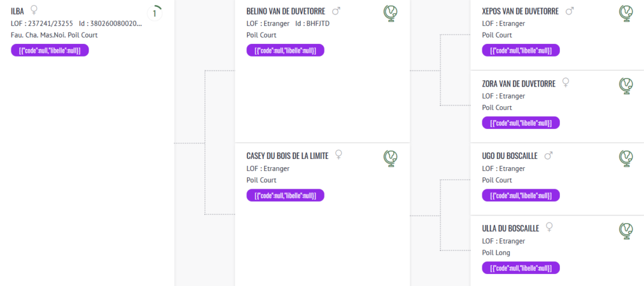Click the stethoscope icon beside ZORA VAN DE DUVETORRE
This screenshot has height=286, width=644.
626,86
